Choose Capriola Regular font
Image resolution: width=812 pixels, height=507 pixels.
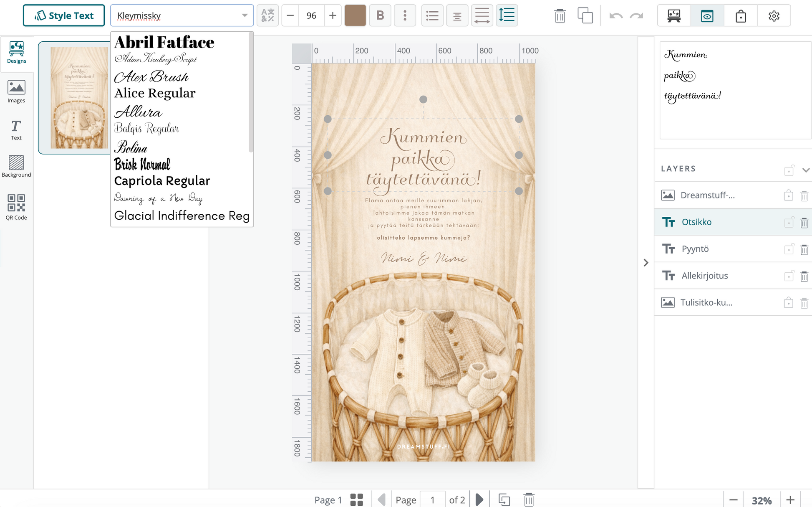(162, 181)
